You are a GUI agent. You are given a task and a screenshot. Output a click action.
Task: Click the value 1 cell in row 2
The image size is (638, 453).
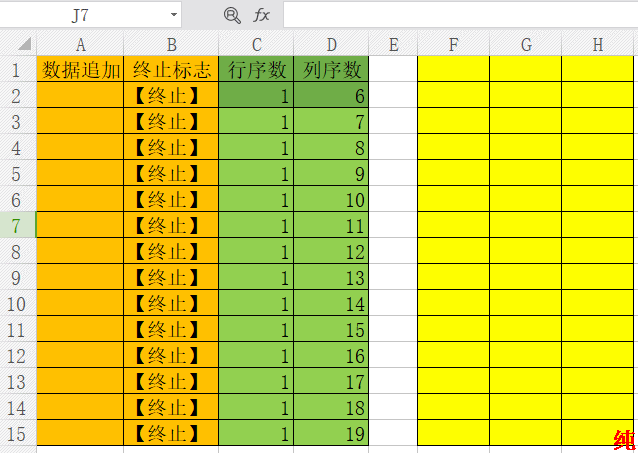256,95
